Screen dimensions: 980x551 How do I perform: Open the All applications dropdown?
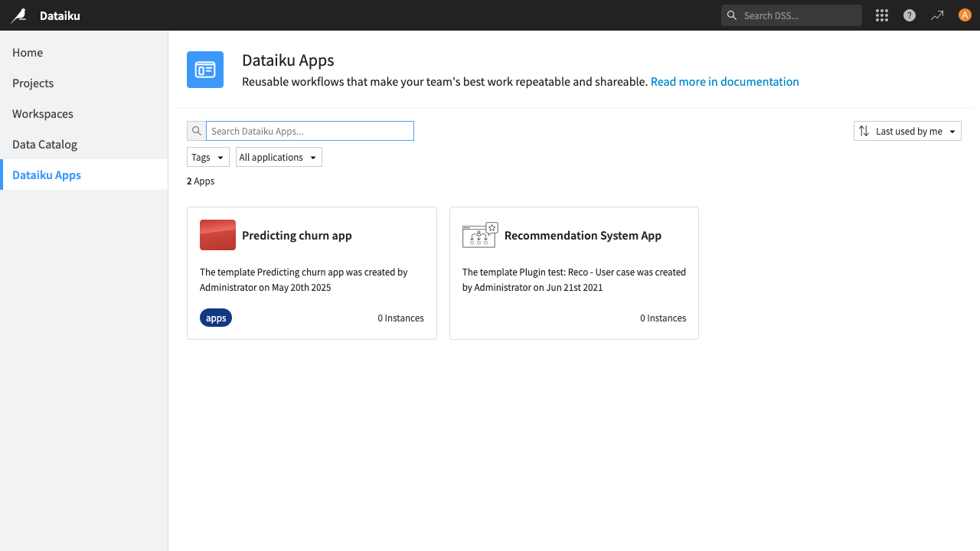point(279,157)
